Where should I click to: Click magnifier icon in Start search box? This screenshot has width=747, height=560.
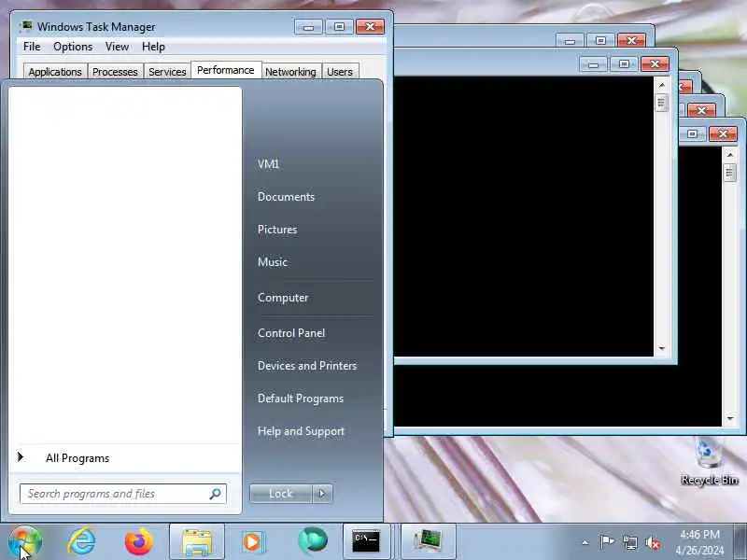coord(215,494)
